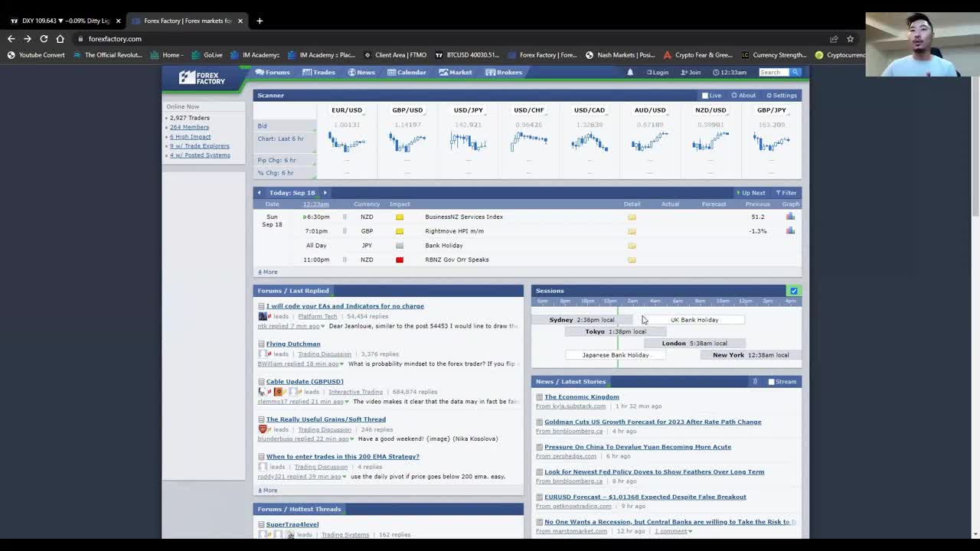The width and height of the screenshot is (980, 551).
Task: Click thread icon beside Flying Dutchman
Action: [261, 344]
